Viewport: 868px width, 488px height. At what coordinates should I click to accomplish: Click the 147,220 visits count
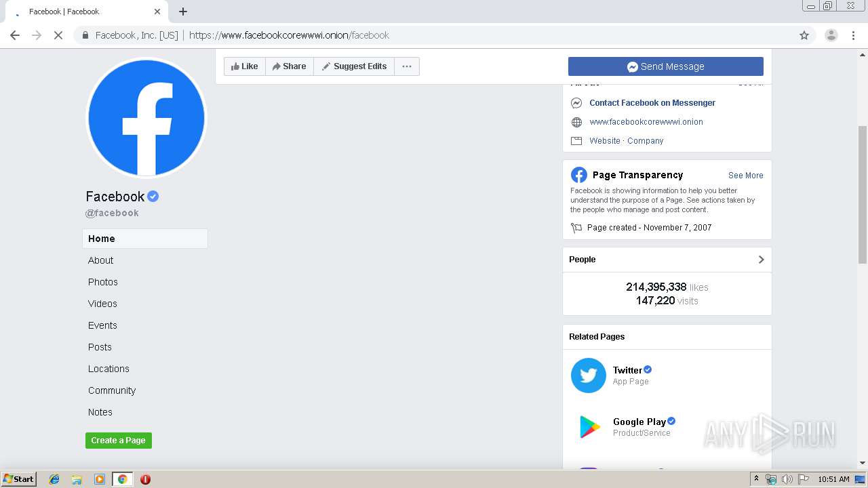click(x=667, y=301)
